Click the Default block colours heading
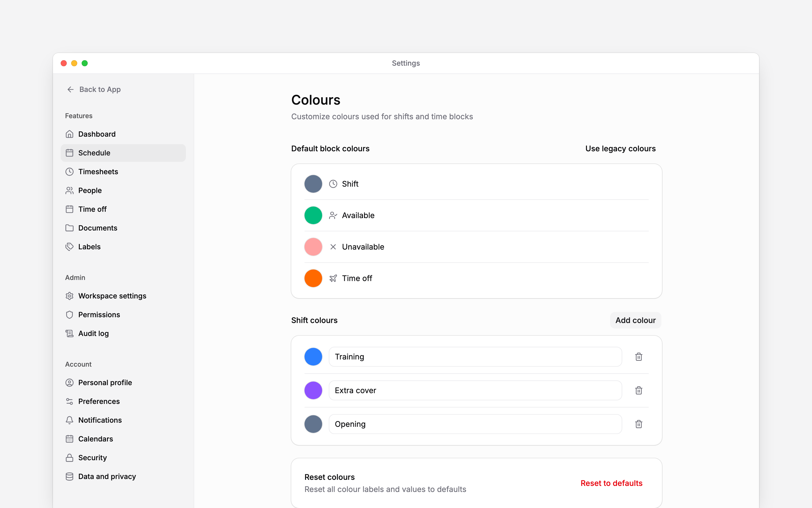Viewport: 812px width, 508px height. coord(330,149)
